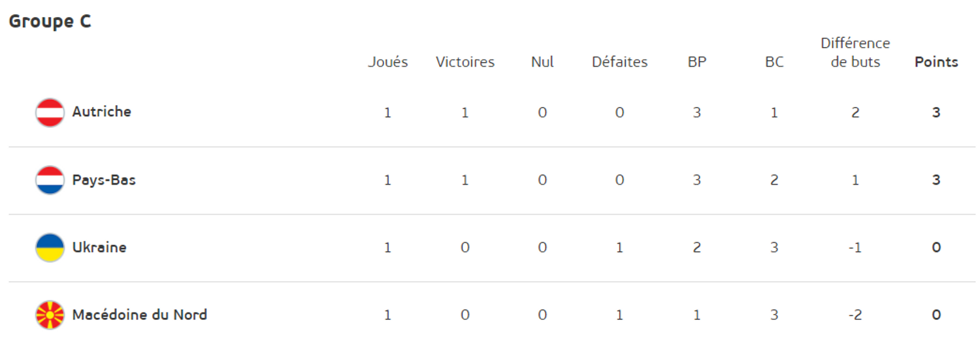This screenshot has width=980, height=355.
Task: Click the Ukraine flag icon
Action: point(50,247)
